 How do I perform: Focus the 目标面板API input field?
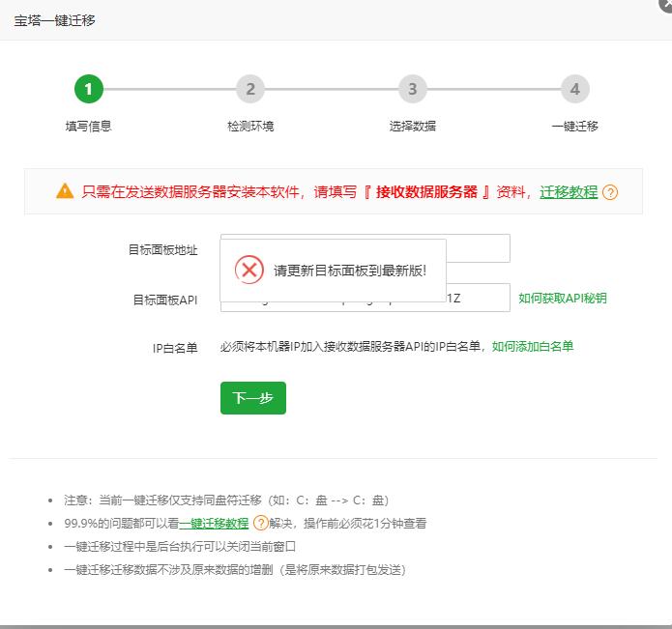coord(478,298)
